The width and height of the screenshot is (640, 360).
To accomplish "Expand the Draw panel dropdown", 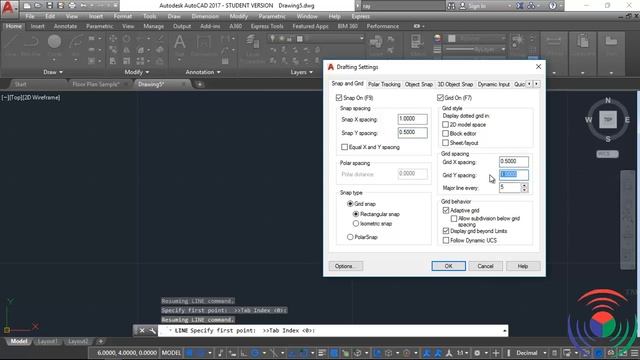I will point(53,72).
